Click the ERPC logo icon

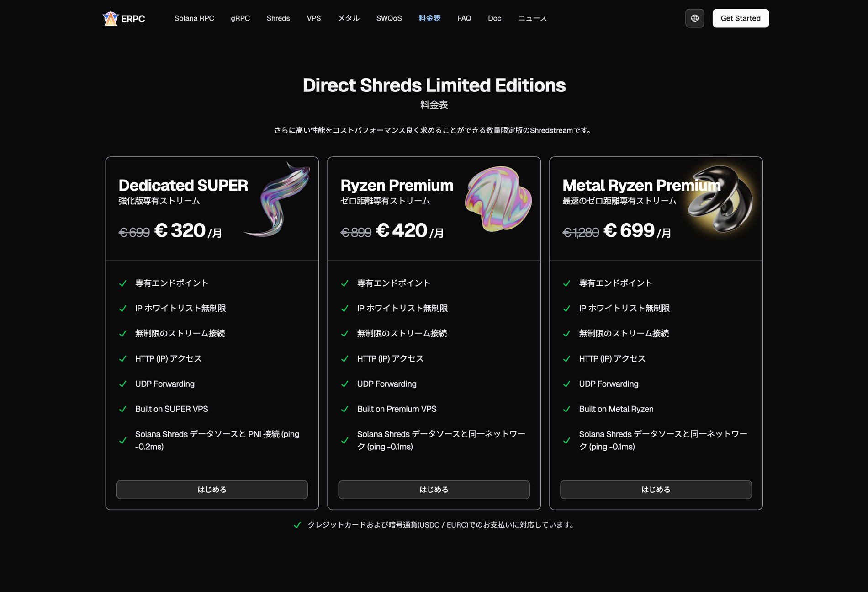coord(110,18)
